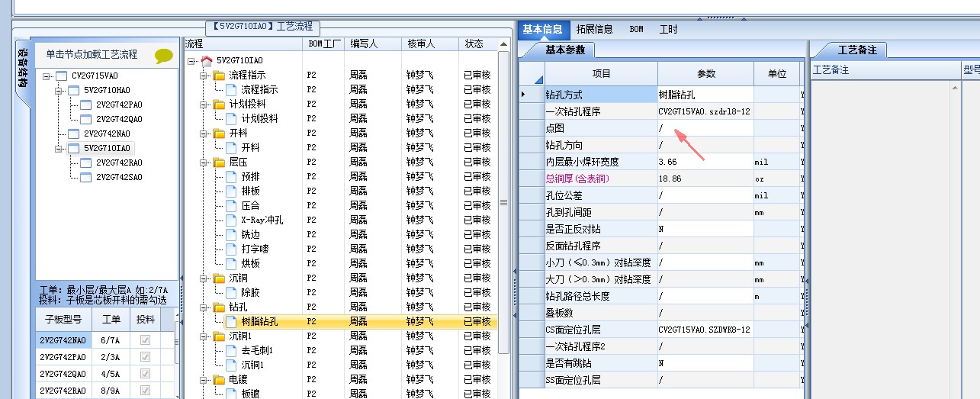
Task: Select the 计划投料 child step row
Action: click(x=259, y=118)
